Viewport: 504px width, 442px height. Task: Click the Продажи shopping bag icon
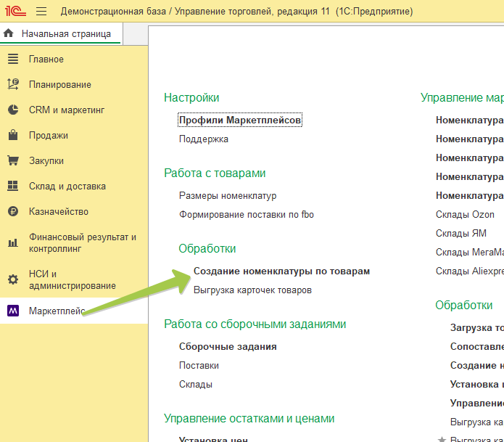[x=13, y=135]
